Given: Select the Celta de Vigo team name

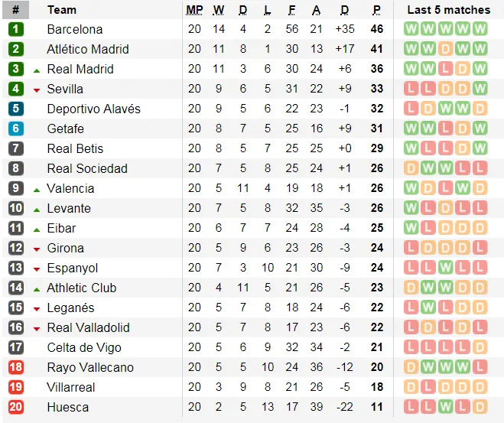Looking at the screenshot, I should coord(84,347).
